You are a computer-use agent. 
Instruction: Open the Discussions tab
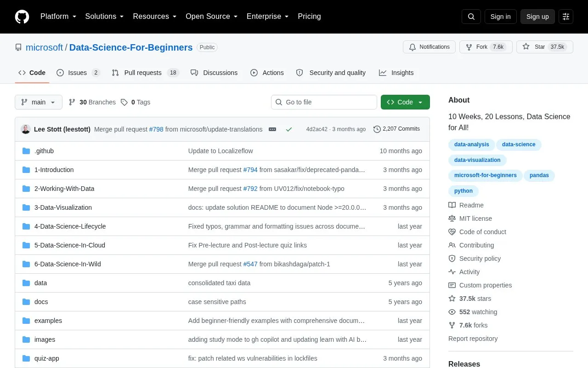click(x=214, y=73)
